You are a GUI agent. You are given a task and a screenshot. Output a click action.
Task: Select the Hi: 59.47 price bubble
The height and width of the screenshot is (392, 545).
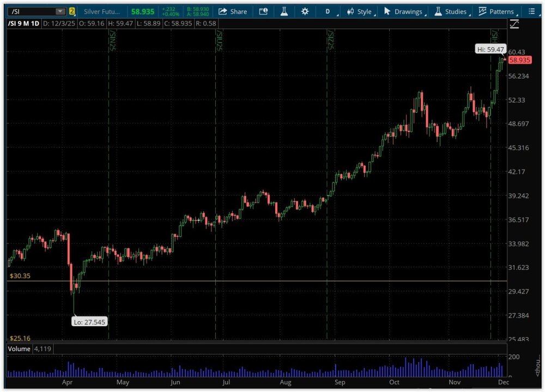[x=491, y=49]
